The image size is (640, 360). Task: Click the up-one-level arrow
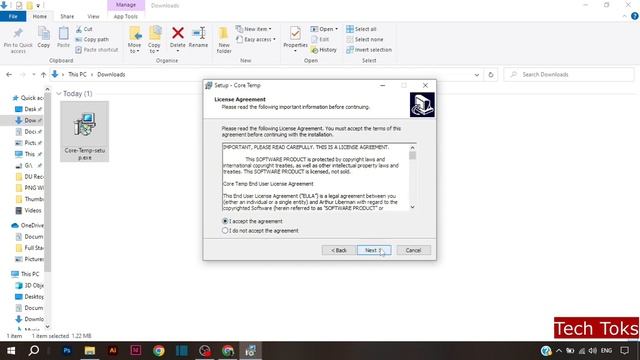coord(43,75)
